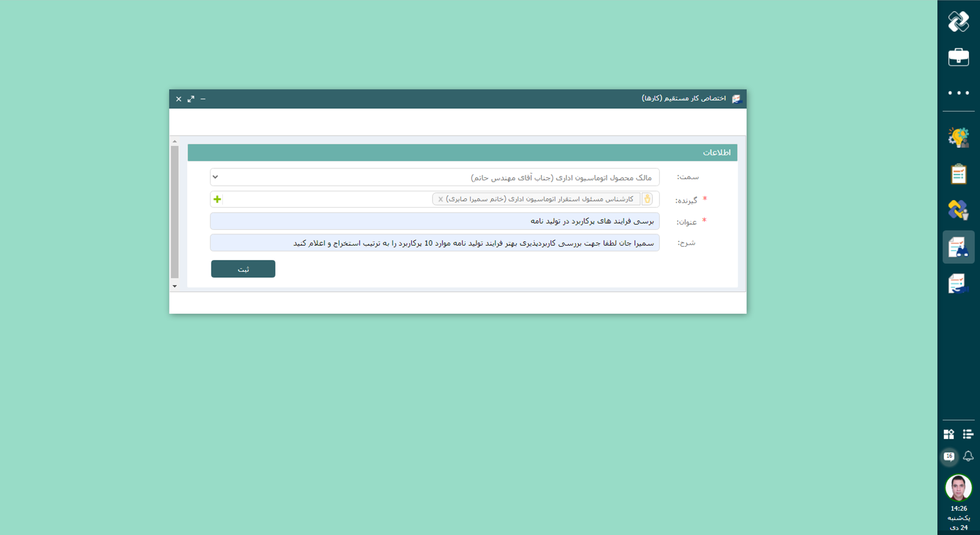Expand the سمت position dropdown

point(215,177)
